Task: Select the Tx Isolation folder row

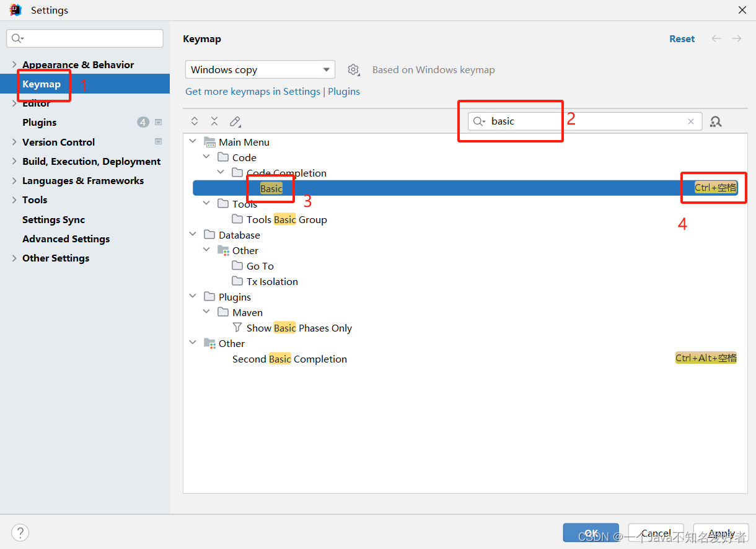Action: pyautogui.click(x=272, y=281)
